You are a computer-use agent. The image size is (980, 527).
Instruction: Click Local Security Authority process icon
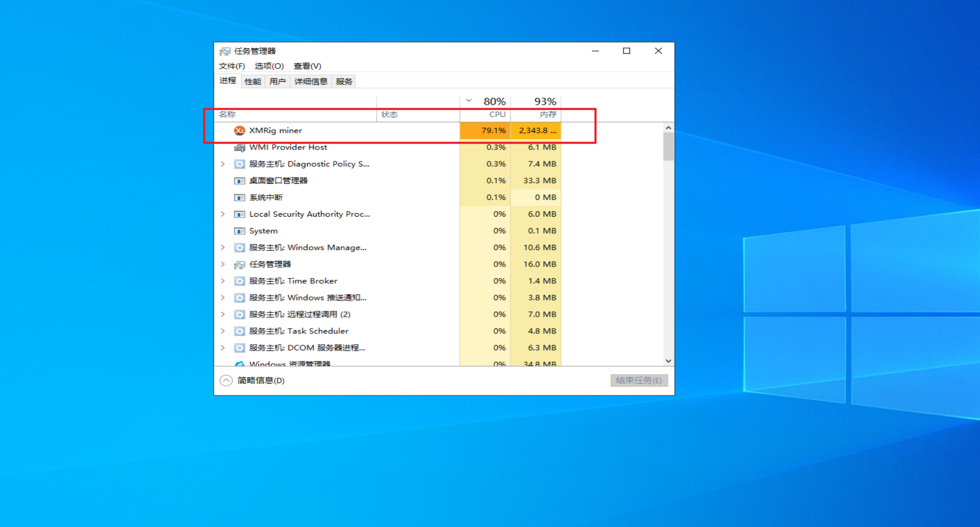(x=239, y=214)
